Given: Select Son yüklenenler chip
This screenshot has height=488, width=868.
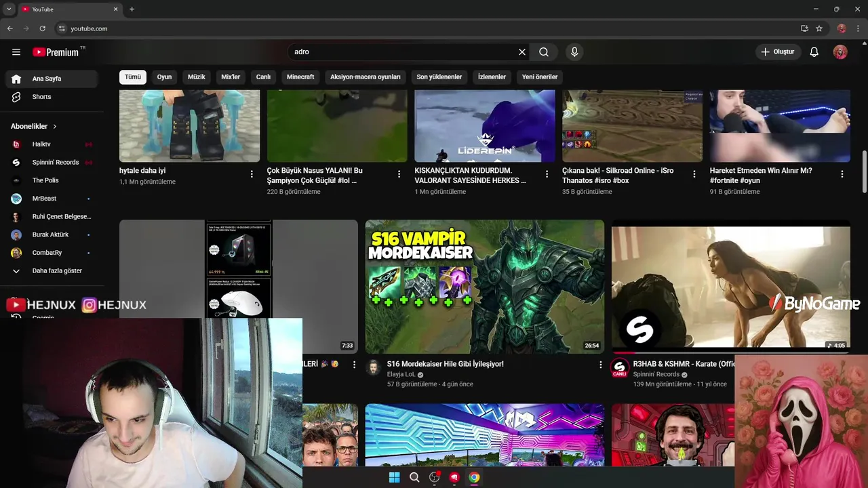Looking at the screenshot, I should coord(439,77).
